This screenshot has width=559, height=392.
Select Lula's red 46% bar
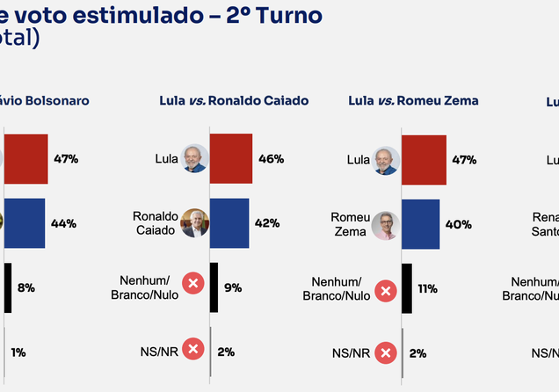pyautogui.click(x=231, y=158)
